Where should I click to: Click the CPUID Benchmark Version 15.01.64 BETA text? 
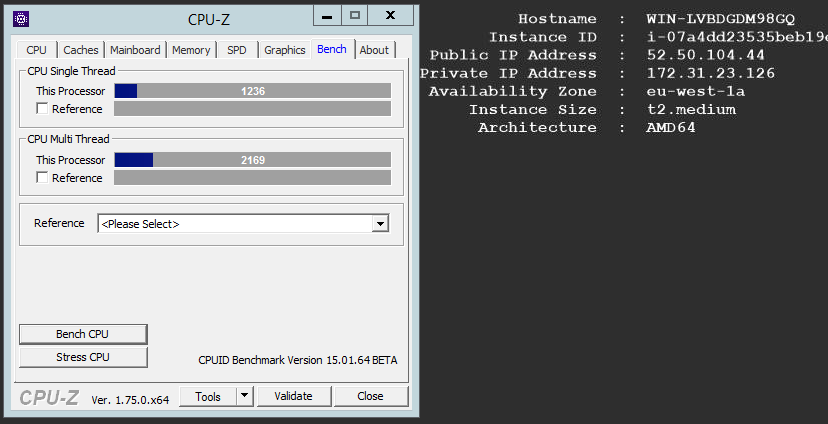[x=298, y=360]
